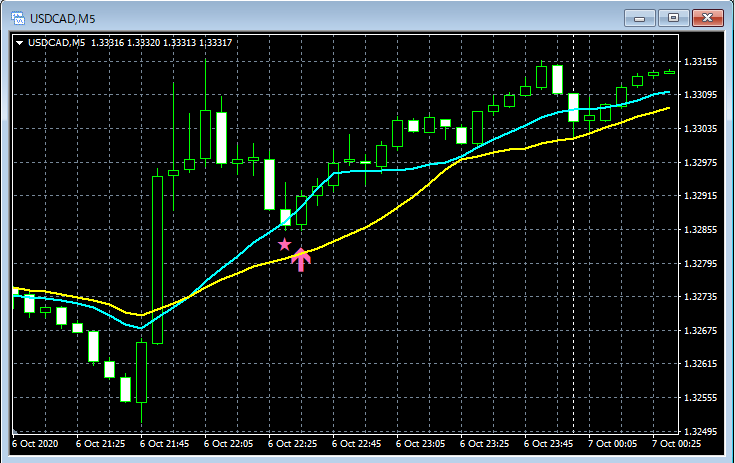Click the 6 Oct 21:45 time label
Viewport: 735px width, 463px height.
165,443
